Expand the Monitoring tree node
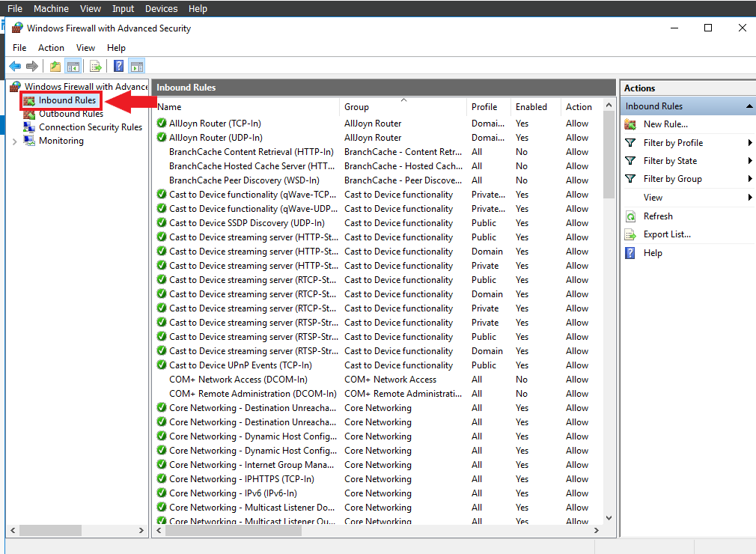This screenshot has width=756, height=554. [15, 141]
